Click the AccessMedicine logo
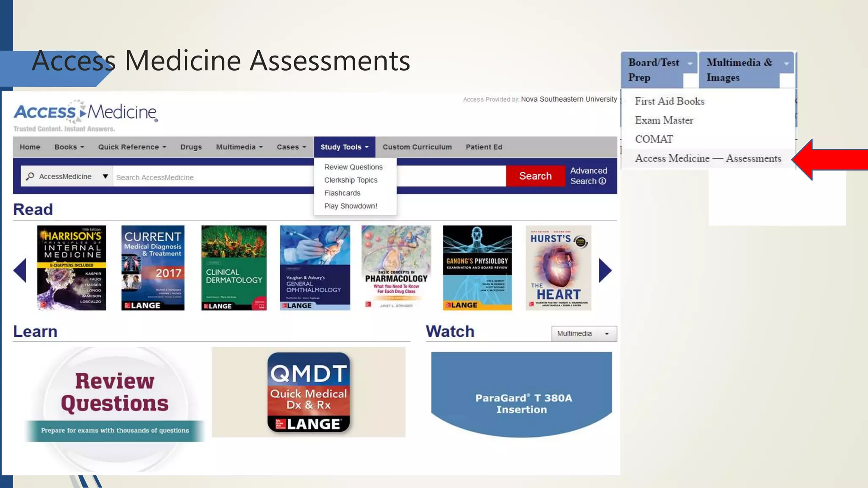This screenshot has height=488, width=868. pos(86,112)
